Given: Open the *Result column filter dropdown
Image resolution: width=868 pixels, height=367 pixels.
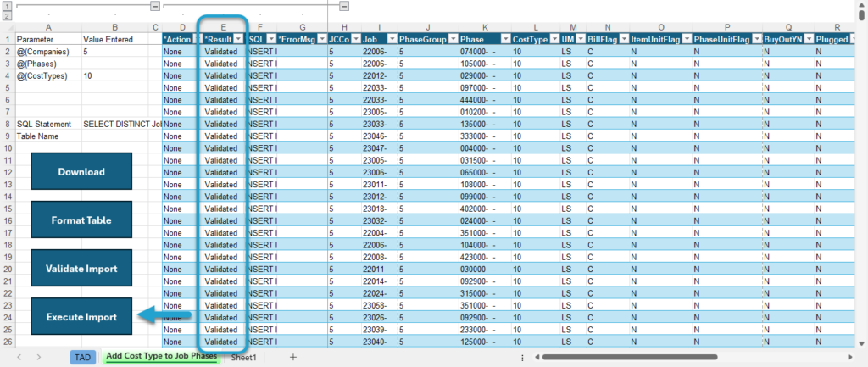Looking at the screenshot, I should click(x=238, y=39).
